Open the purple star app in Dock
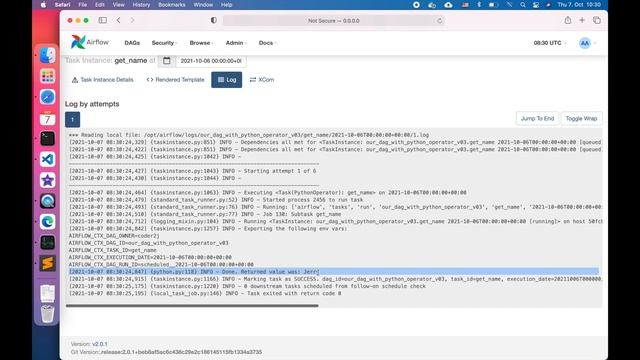The height and width of the screenshot is (360, 640). (x=47, y=180)
